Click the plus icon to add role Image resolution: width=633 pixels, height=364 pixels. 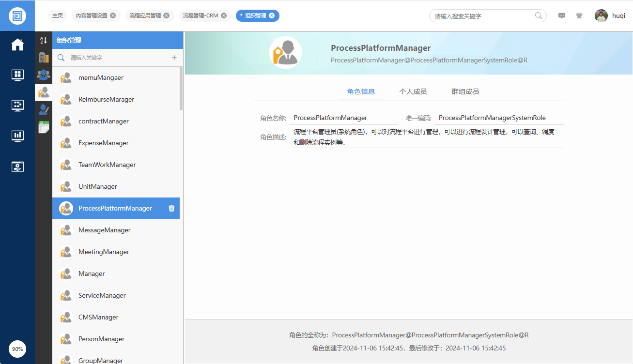pos(174,58)
